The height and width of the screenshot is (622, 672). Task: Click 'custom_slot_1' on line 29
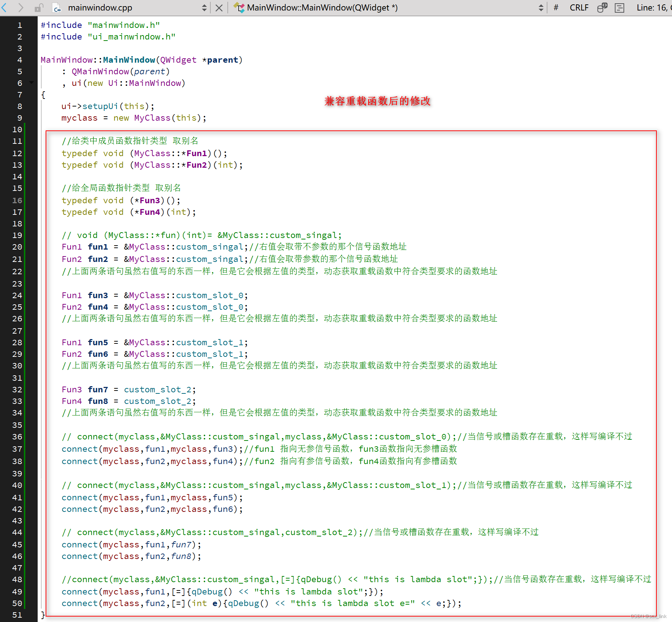210,354
